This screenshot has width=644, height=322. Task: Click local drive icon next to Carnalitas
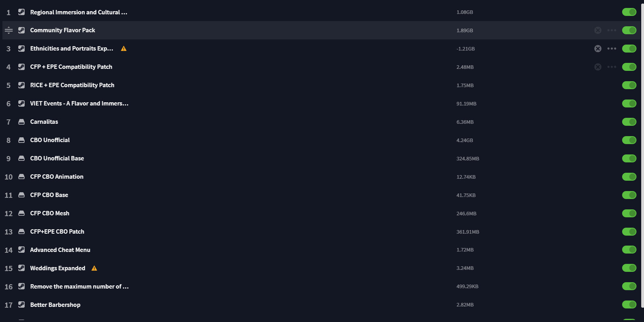pos(21,122)
